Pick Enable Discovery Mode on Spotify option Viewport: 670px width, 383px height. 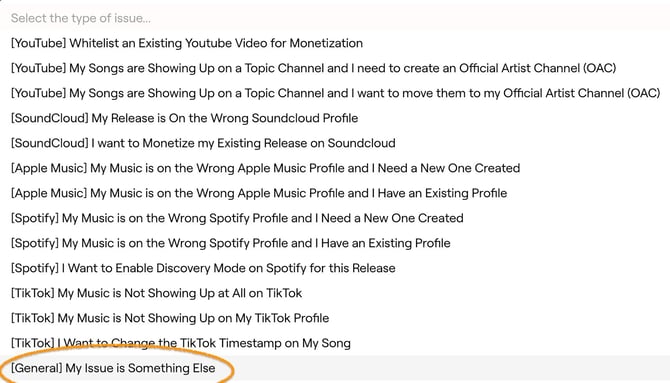pos(335,268)
